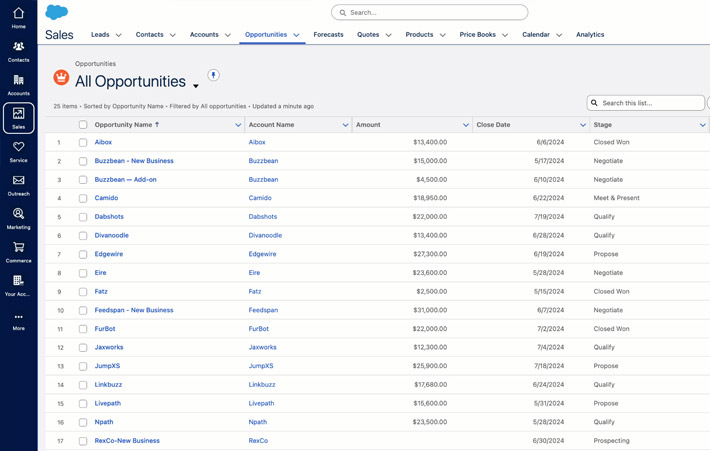Expand the Products tab dropdown chevron

(x=442, y=35)
